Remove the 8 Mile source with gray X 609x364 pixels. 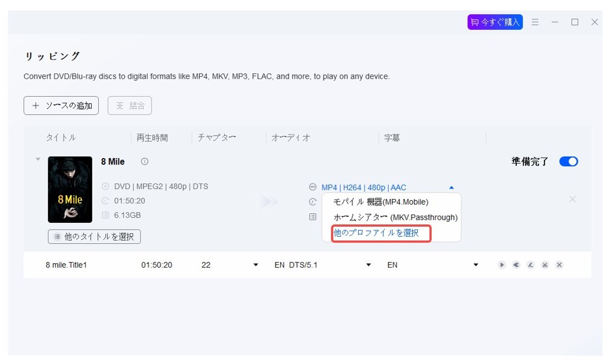click(573, 200)
